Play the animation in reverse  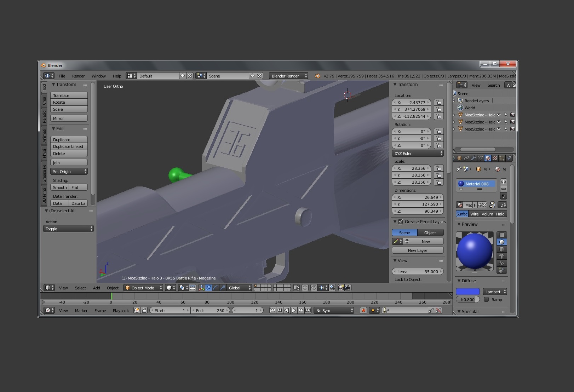pos(287,310)
